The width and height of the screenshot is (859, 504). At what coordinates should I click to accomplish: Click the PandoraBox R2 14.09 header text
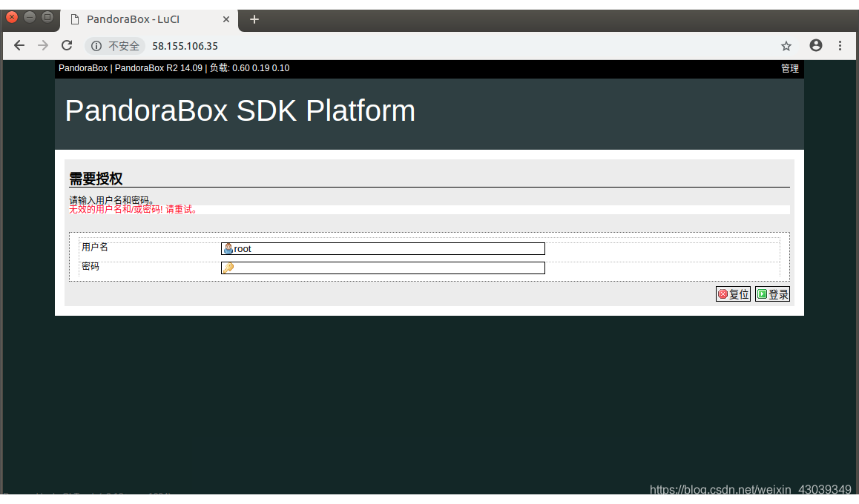[x=158, y=68]
